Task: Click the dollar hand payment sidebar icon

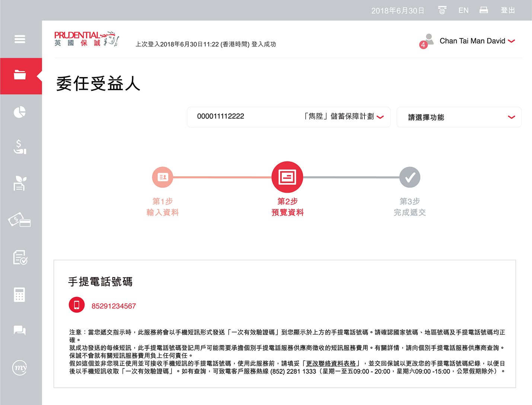Action: [x=20, y=147]
